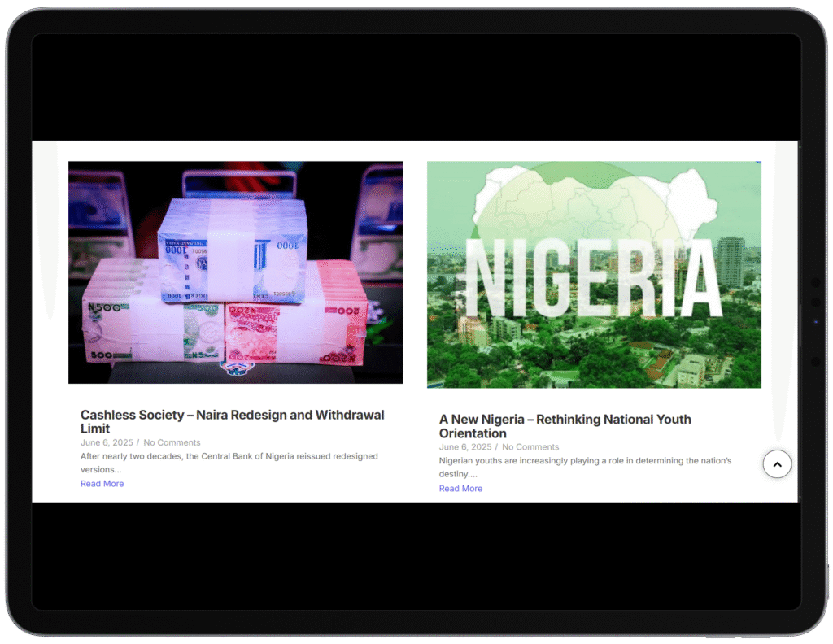Click Read More under A New Nigeria
The width and height of the screenshot is (833, 644).
[x=460, y=489]
